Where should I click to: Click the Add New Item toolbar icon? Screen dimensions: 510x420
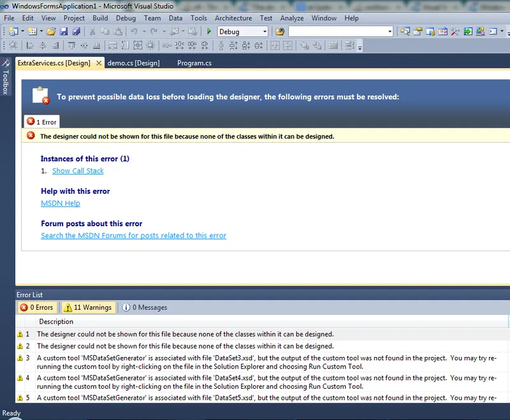pos(33,31)
